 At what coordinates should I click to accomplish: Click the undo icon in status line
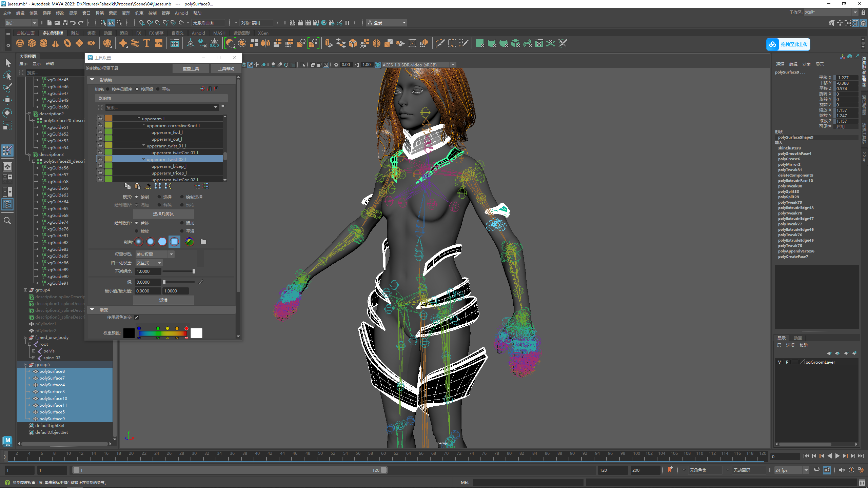click(73, 23)
